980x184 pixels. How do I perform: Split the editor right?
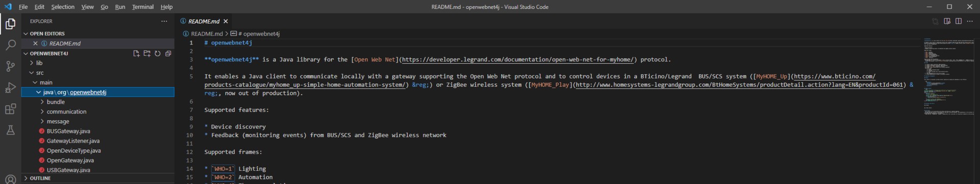pos(959,21)
